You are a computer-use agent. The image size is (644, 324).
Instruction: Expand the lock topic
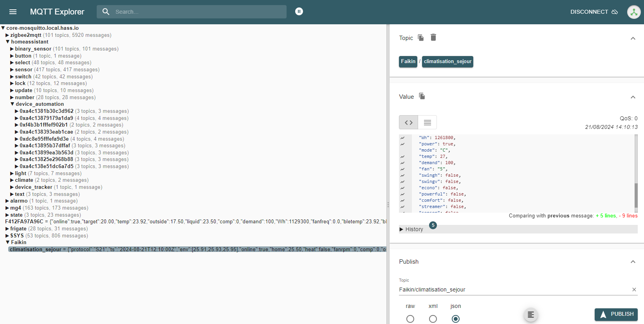tap(12, 83)
